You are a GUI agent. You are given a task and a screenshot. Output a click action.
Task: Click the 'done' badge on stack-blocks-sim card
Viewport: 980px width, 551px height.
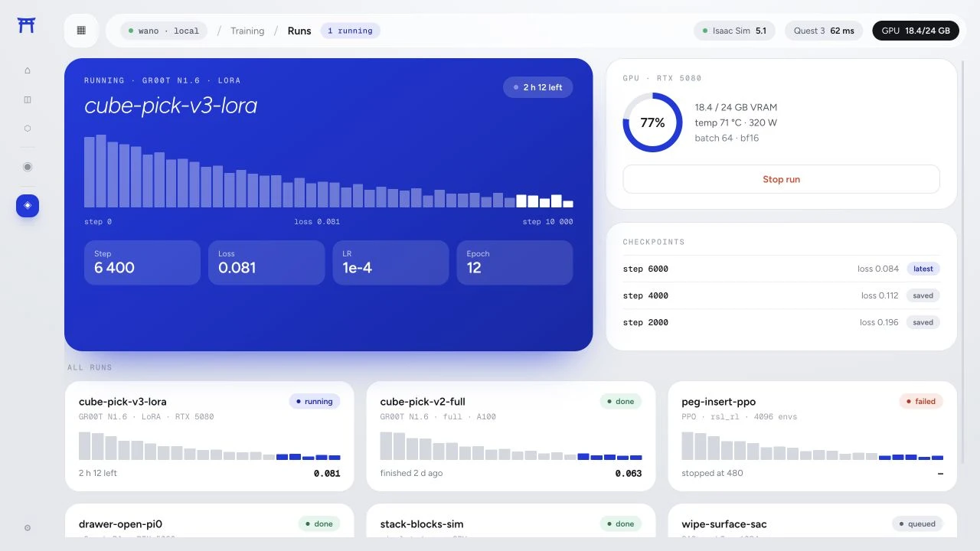(621, 524)
